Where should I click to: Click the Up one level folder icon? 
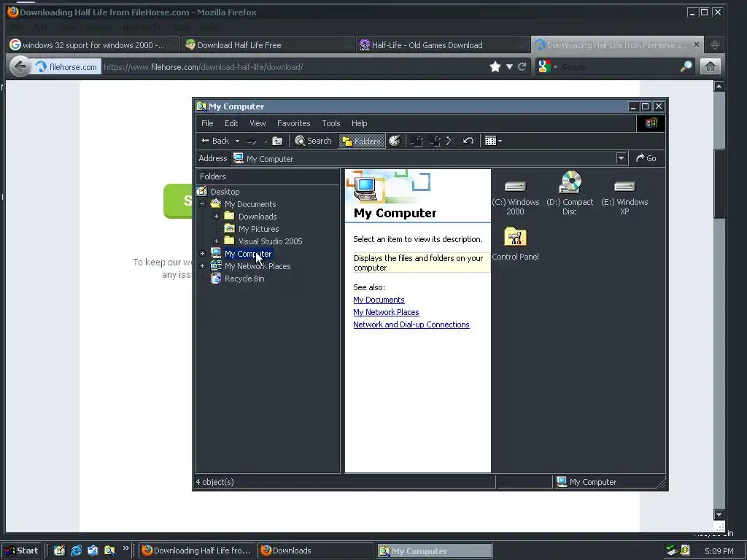click(277, 141)
